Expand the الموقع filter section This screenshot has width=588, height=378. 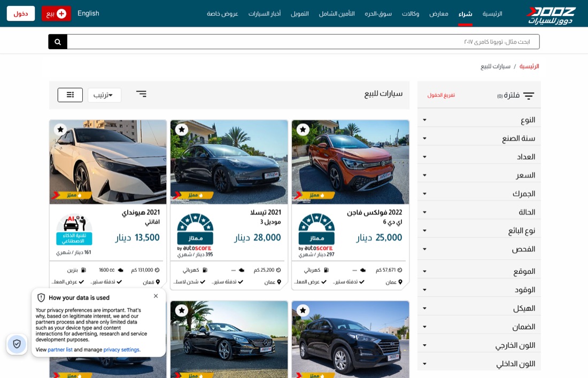(x=479, y=272)
